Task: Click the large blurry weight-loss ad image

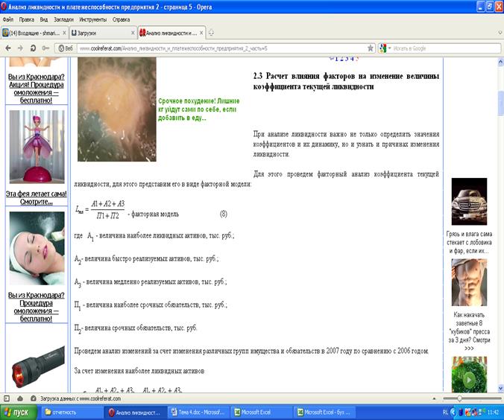Action: point(117,109)
